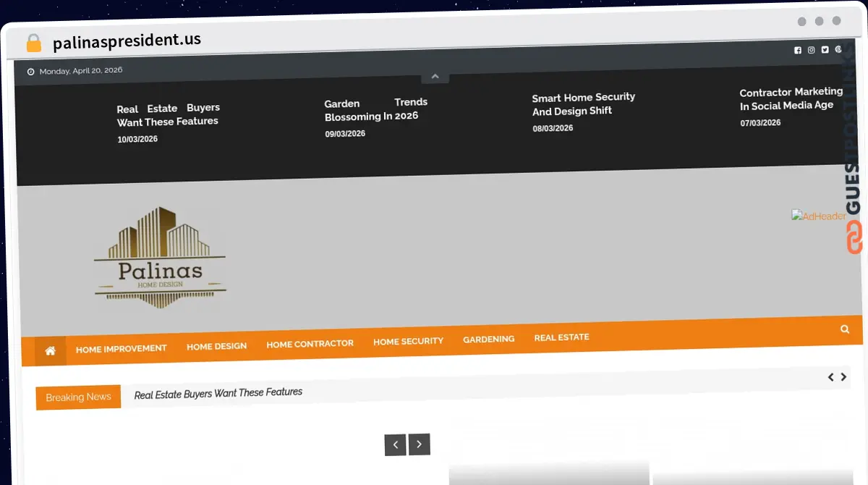The image size is (868, 485).
Task: Show next breaking news item
Action: click(843, 377)
